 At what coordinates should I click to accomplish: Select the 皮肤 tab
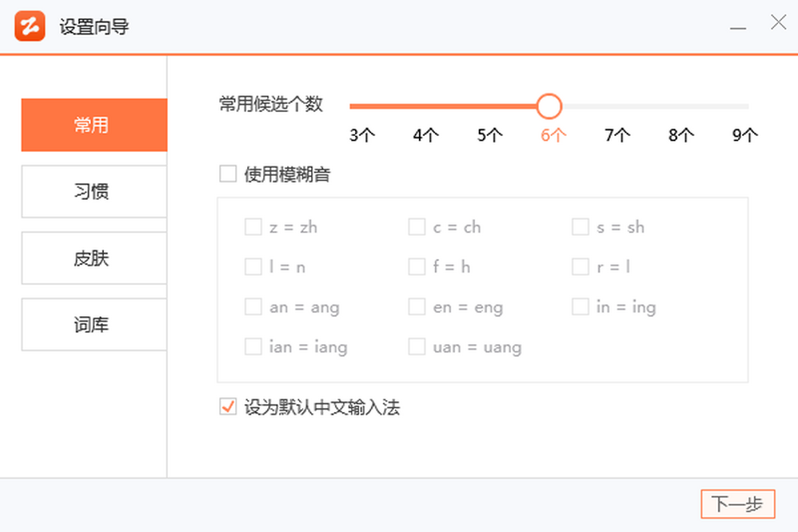pyautogui.click(x=94, y=258)
